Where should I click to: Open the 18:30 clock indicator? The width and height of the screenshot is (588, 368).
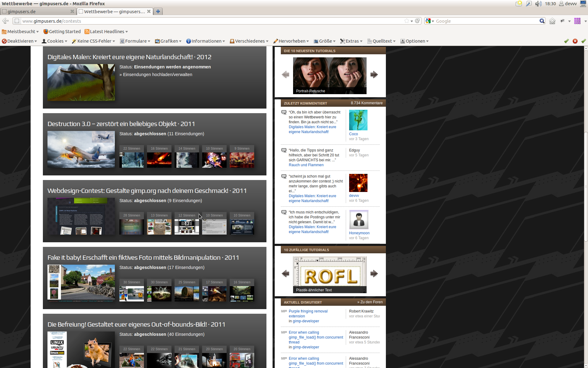550,4
